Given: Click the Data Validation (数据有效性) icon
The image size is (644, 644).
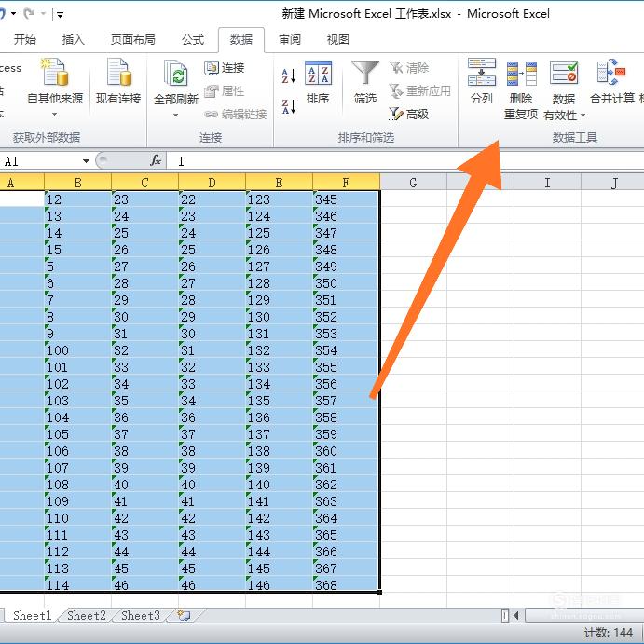Looking at the screenshot, I should (x=564, y=73).
